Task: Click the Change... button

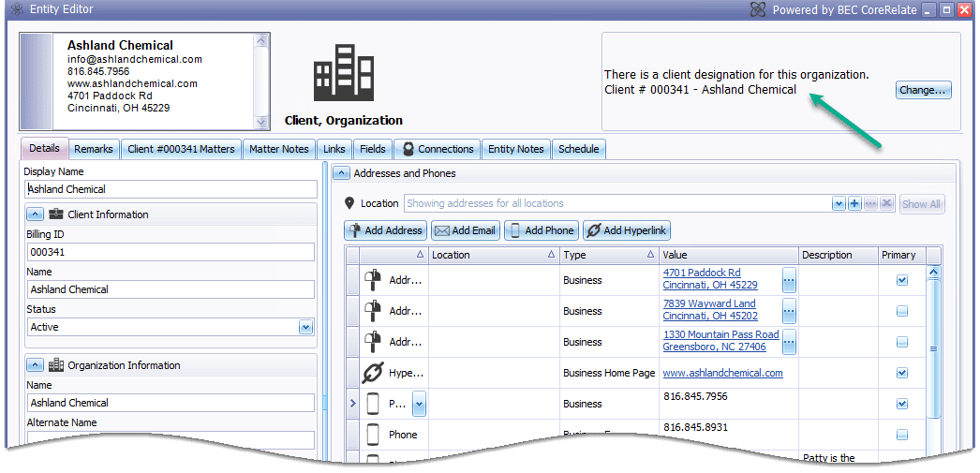Action: click(923, 90)
